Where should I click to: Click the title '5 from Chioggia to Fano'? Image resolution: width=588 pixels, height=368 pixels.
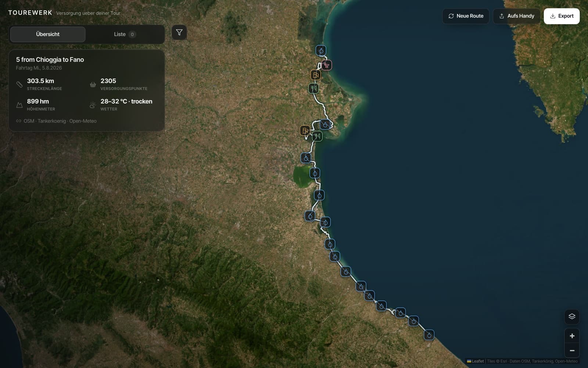pyautogui.click(x=50, y=60)
